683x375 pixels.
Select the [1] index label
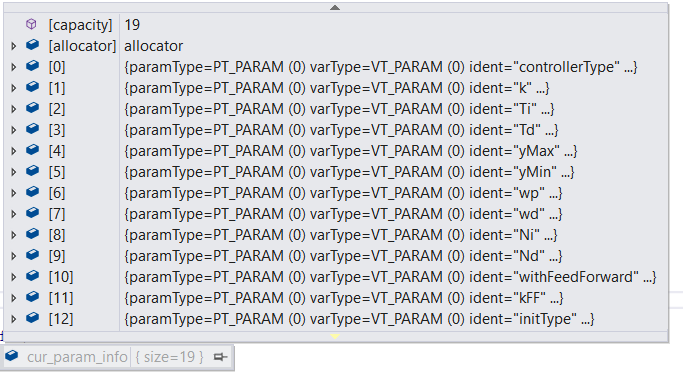57,88
